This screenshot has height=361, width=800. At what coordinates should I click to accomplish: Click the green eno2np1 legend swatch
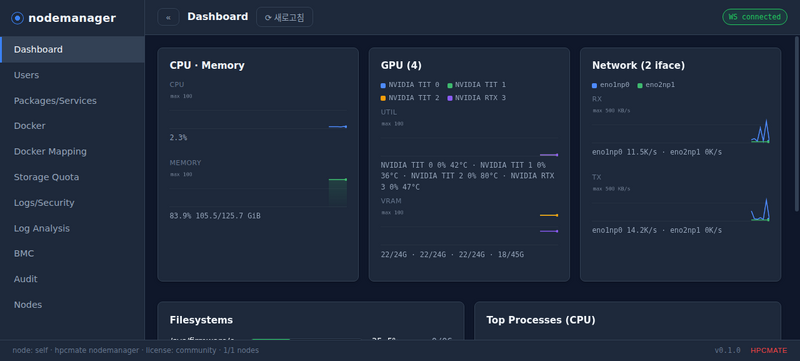(x=640, y=85)
